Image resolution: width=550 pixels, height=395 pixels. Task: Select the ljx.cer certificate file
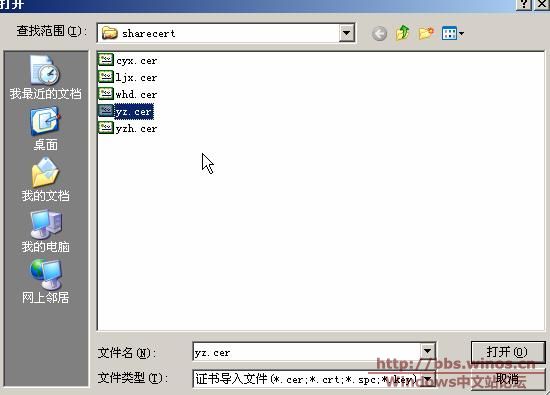pyautogui.click(x=128, y=77)
